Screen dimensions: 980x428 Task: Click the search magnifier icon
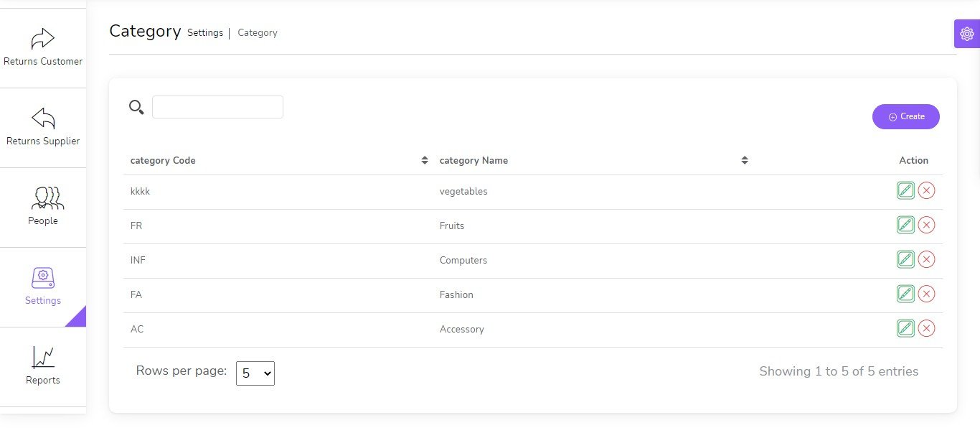coord(136,107)
